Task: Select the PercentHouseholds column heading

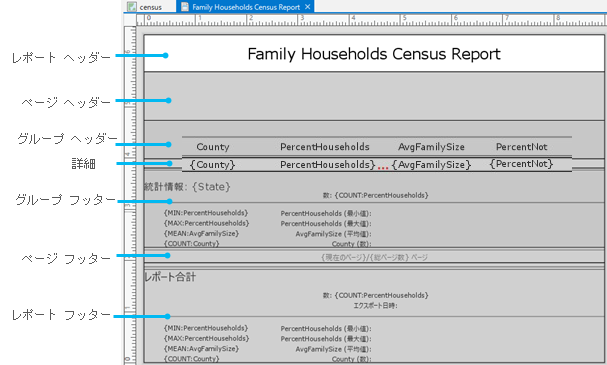Action: pos(325,147)
